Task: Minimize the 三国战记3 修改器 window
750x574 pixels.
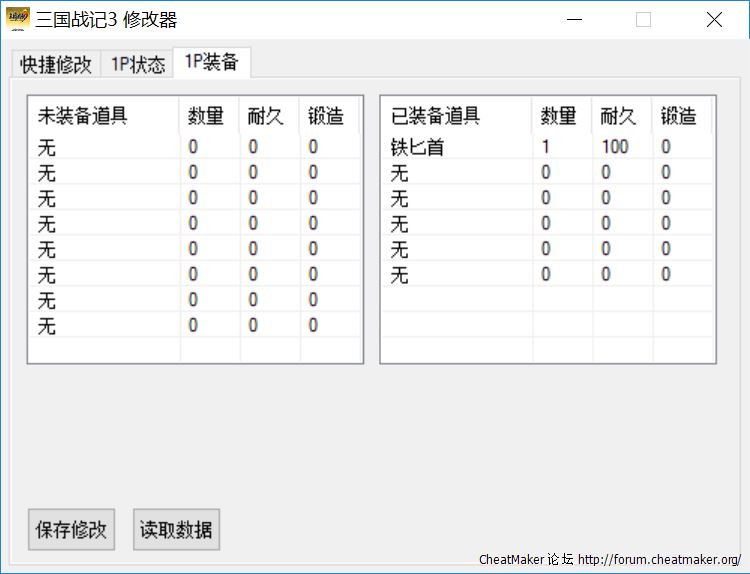Action: click(x=574, y=20)
